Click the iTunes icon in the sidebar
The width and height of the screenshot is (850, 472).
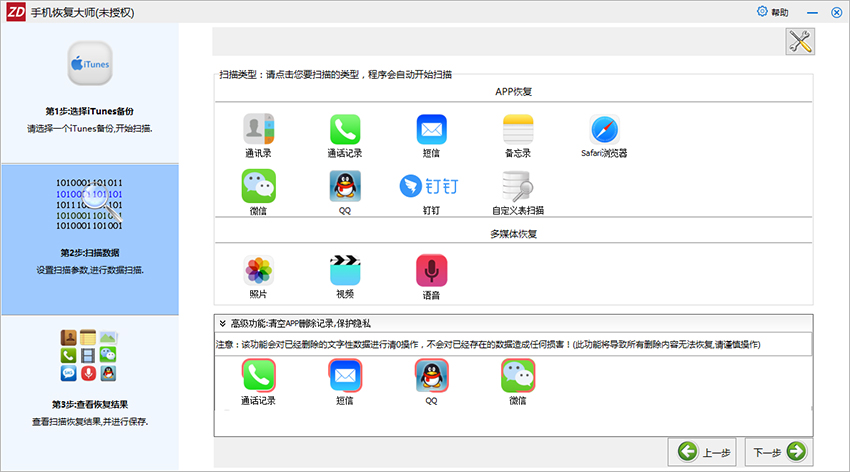90,63
